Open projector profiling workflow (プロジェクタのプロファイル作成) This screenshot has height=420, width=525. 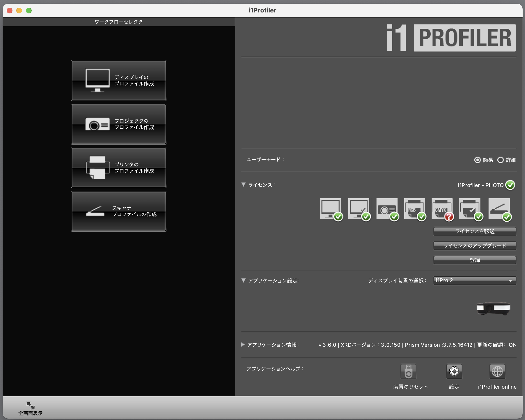[119, 124]
